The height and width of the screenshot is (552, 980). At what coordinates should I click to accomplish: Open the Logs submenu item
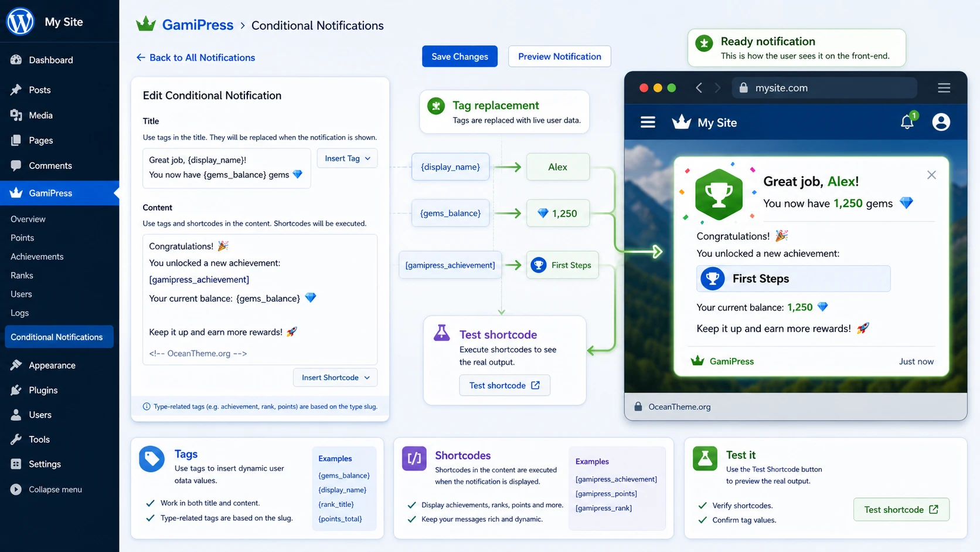coord(19,313)
